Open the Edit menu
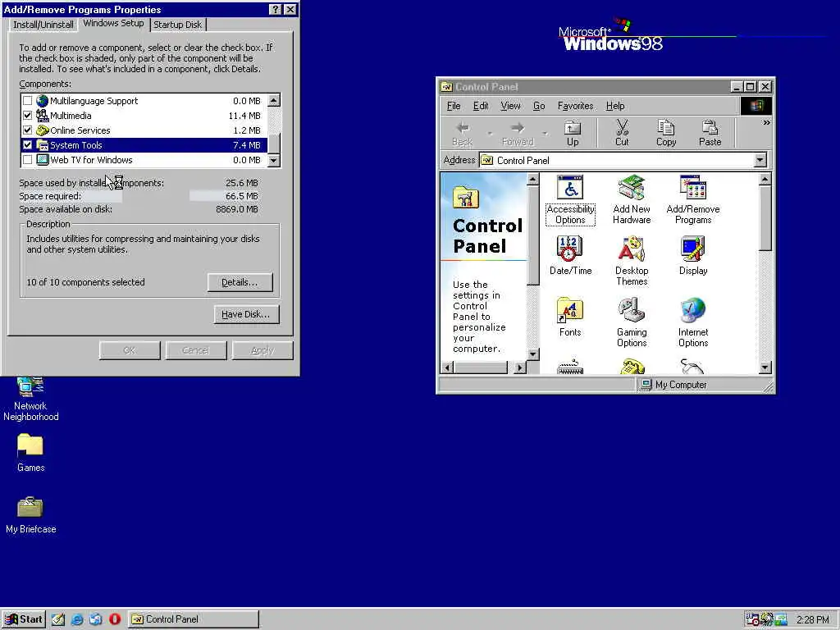Viewport: 840px width, 630px height. coord(481,106)
